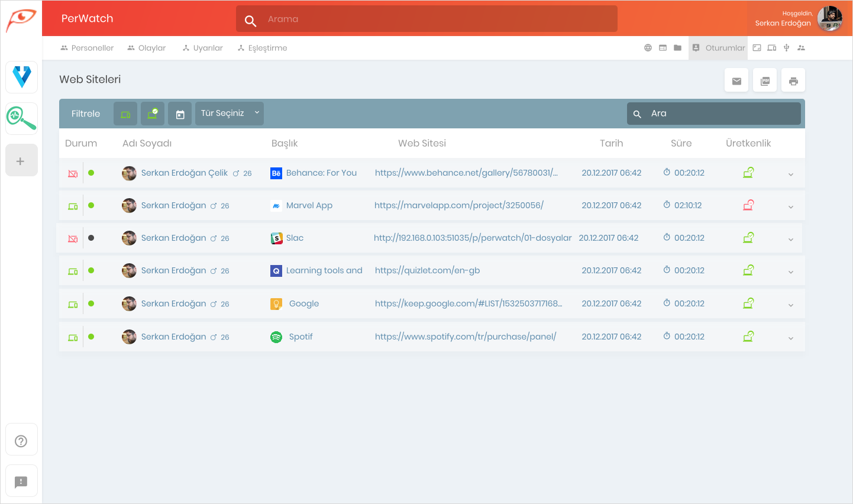Open Serkan Erdoğan Çelik's profile link
The height and width of the screenshot is (504, 853).
(184, 173)
